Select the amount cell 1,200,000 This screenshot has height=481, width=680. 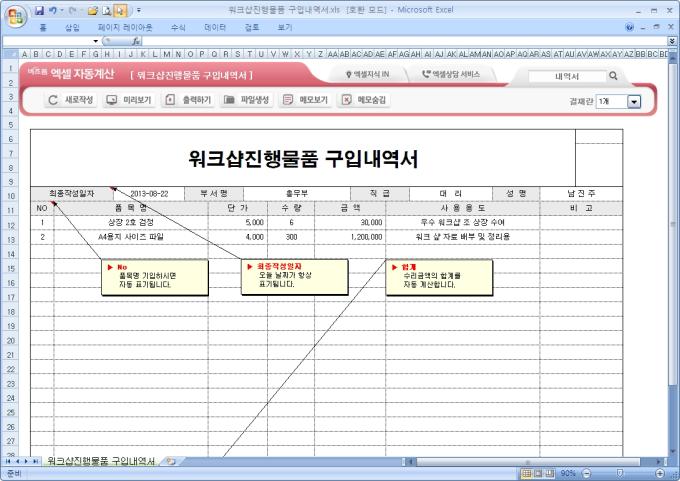point(350,237)
